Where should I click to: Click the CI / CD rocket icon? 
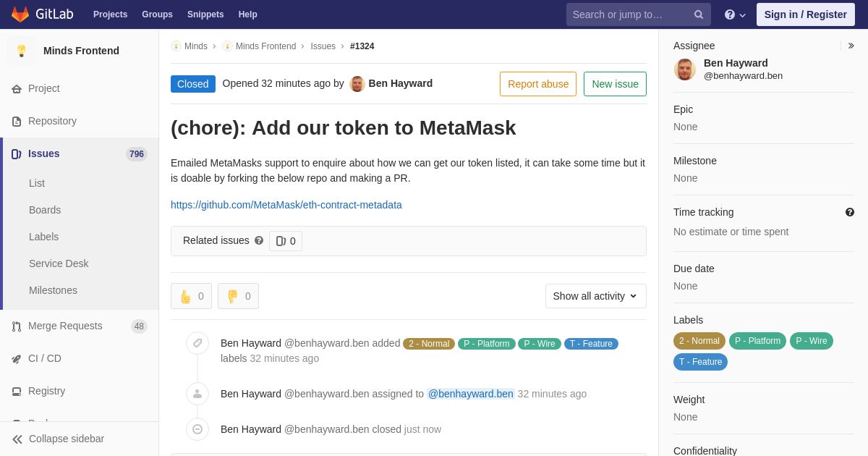[x=17, y=359]
